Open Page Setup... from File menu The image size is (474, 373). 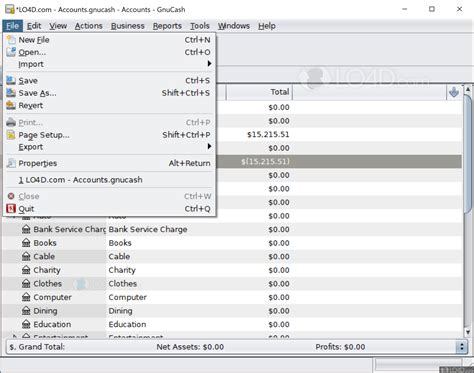109,135
